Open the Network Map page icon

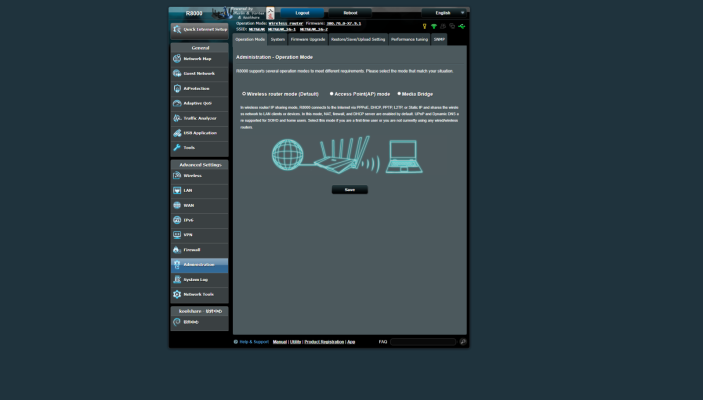(177, 59)
